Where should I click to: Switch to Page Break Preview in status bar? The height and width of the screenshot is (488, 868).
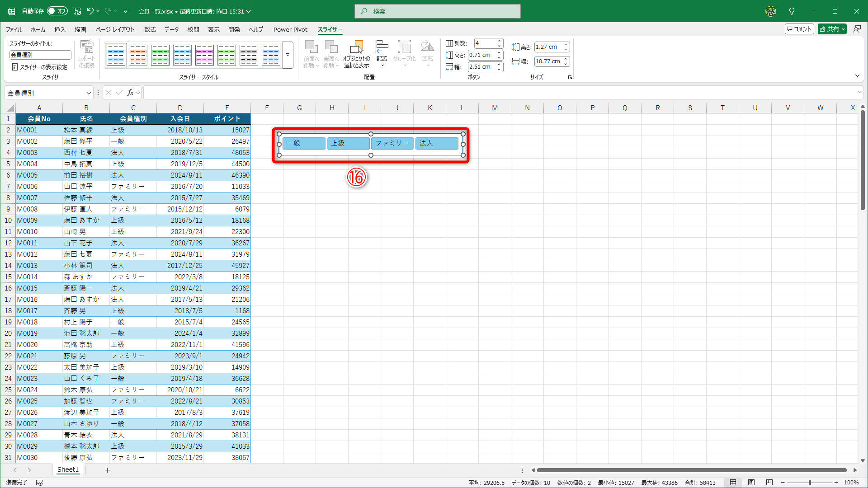point(769,483)
